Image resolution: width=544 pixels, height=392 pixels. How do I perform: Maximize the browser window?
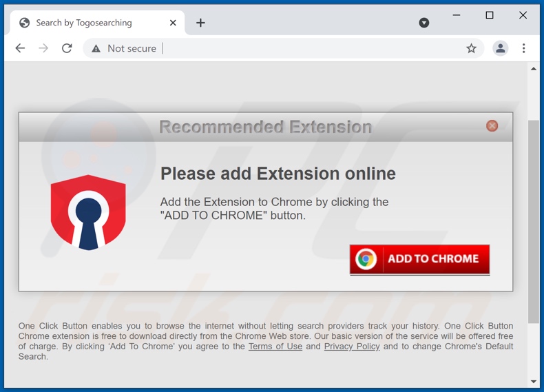pyautogui.click(x=490, y=15)
